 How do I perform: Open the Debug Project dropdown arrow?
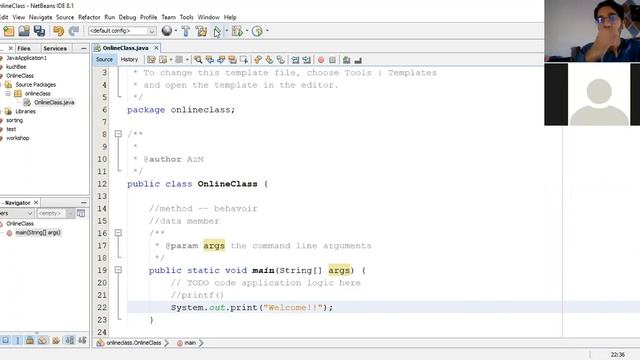(247, 31)
